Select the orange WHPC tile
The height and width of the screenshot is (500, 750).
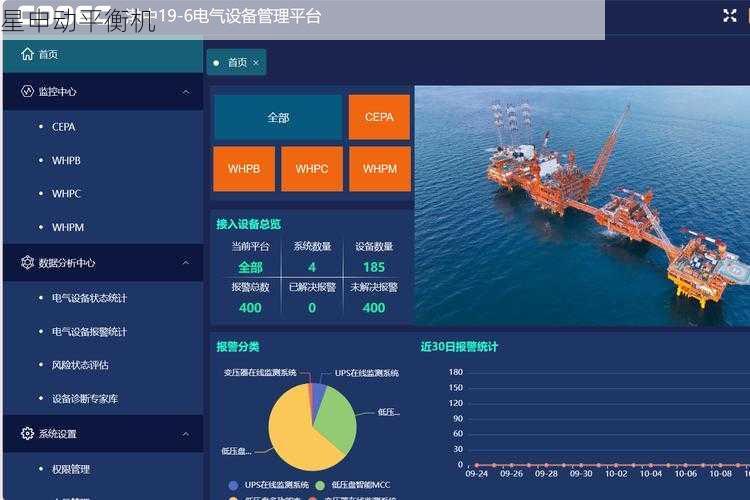(312, 169)
